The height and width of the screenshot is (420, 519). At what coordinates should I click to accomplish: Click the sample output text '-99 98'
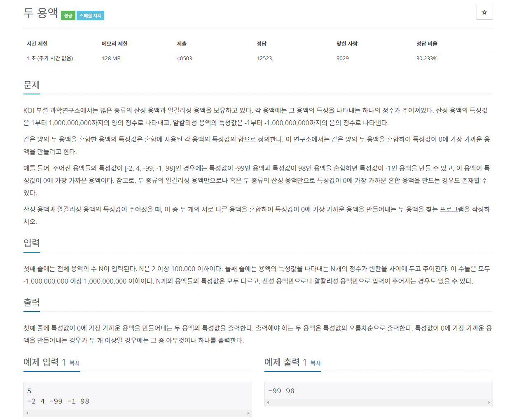(281, 391)
